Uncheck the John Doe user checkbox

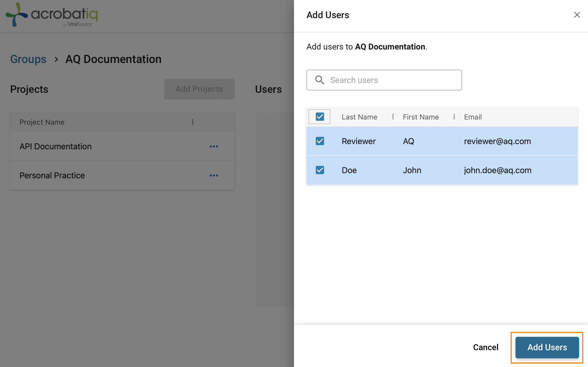pyautogui.click(x=320, y=170)
